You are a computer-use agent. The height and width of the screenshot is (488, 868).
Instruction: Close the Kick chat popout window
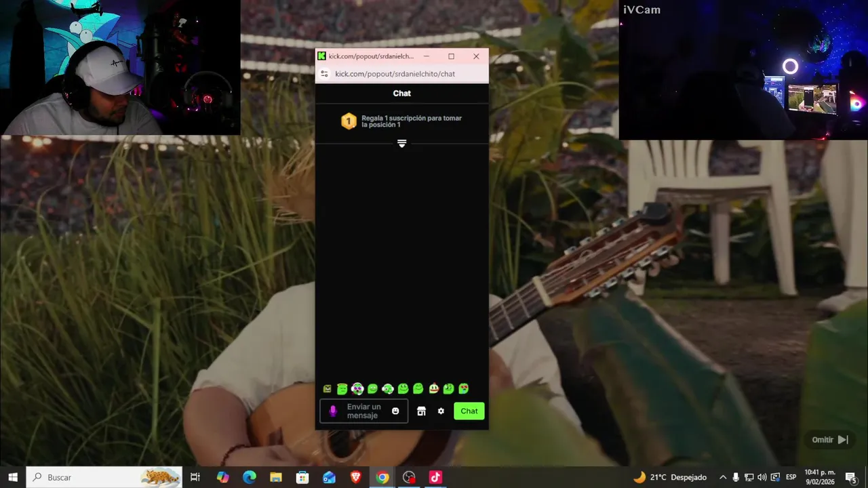476,56
